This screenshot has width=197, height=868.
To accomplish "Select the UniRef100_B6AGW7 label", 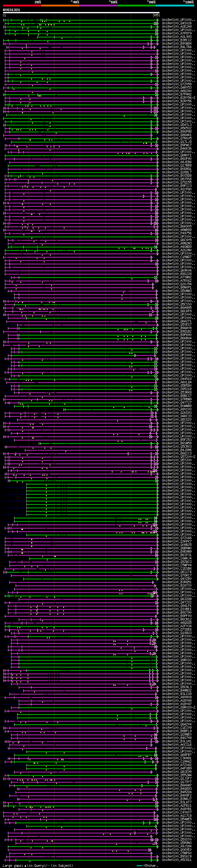I will [x=177, y=785].
